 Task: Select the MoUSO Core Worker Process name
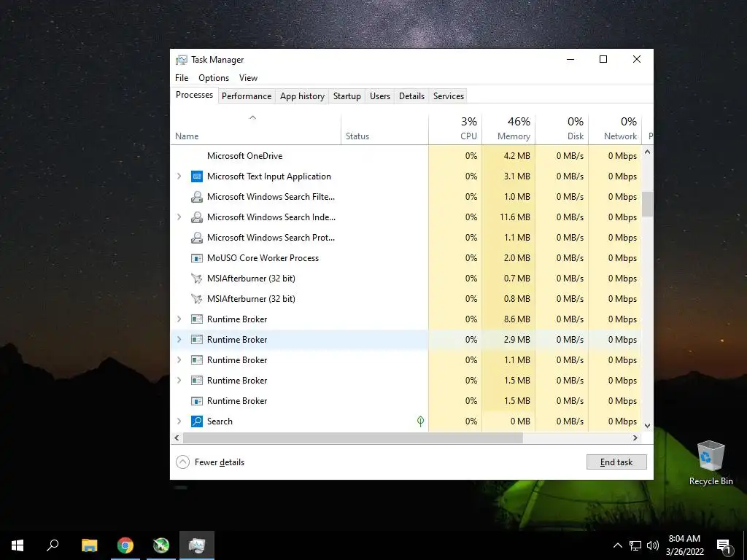[263, 258]
